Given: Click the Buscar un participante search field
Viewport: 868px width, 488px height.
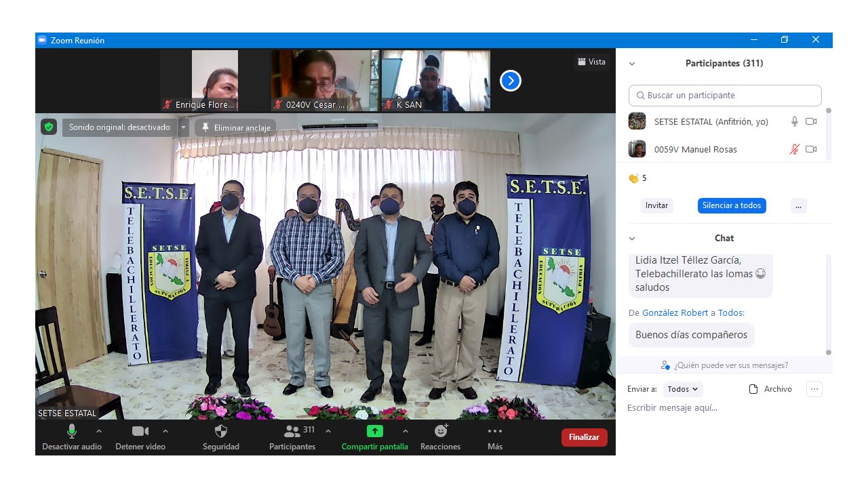Looking at the screenshot, I should click(x=725, y=96).
